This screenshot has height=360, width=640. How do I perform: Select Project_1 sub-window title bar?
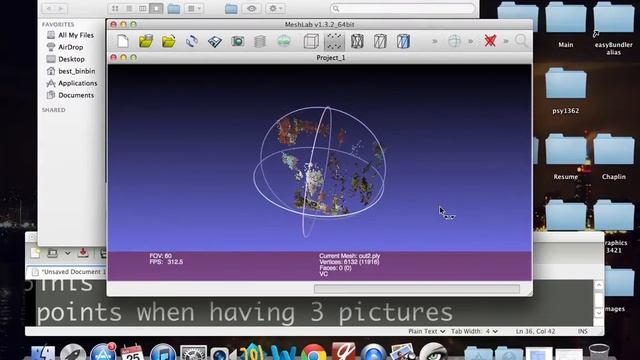click(320, 58)
